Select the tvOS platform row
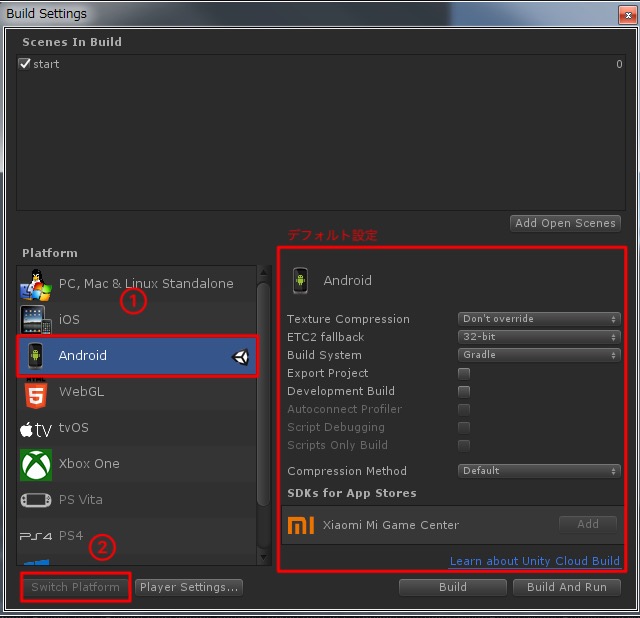This screenshot has height=618, width=640. click(137, 428)
